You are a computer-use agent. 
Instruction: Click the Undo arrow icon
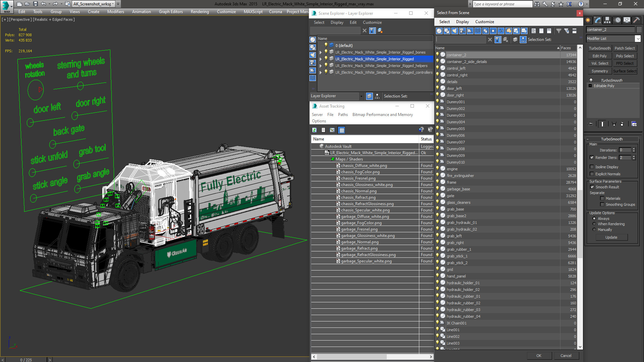click(43, 4)
